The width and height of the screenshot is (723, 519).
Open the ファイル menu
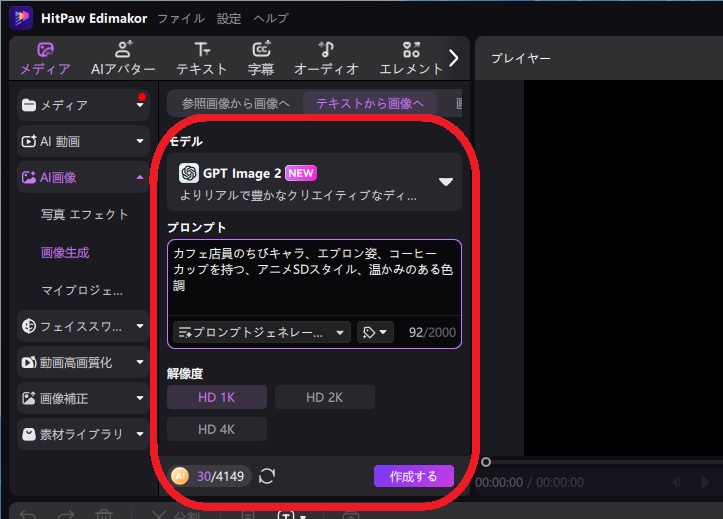coord(181,18)
